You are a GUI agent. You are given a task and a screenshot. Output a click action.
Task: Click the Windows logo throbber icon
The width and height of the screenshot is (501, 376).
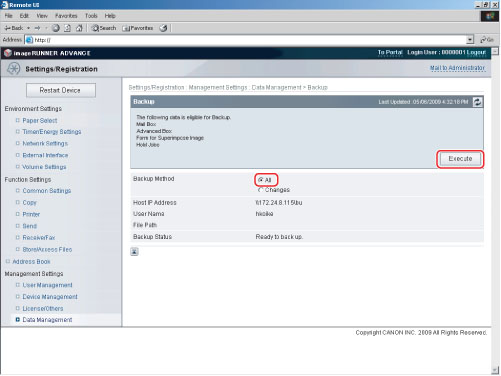(x=490, y=16)
